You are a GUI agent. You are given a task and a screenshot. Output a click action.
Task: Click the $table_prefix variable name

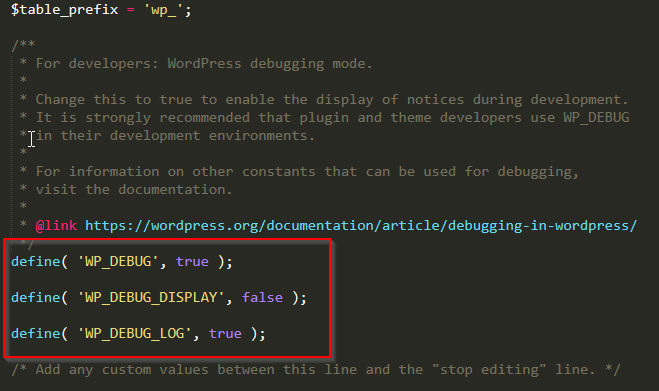pyautogui.click(x=65, y=10)
